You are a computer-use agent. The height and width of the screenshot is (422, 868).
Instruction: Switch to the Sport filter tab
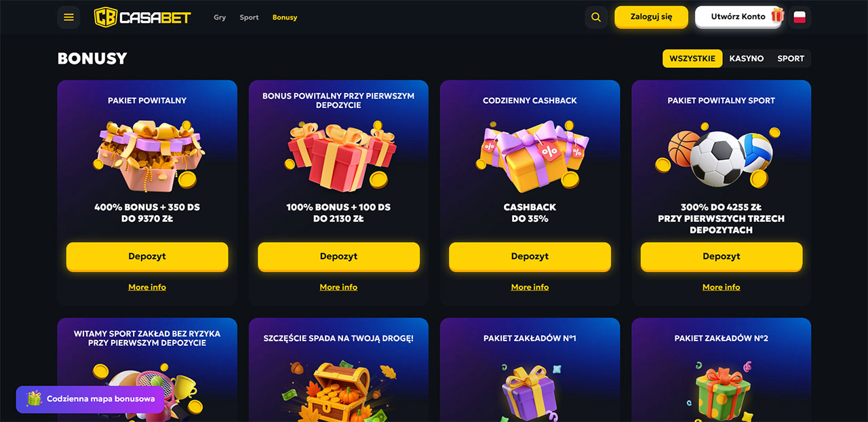pyautogui.click(x=791, y=58)
